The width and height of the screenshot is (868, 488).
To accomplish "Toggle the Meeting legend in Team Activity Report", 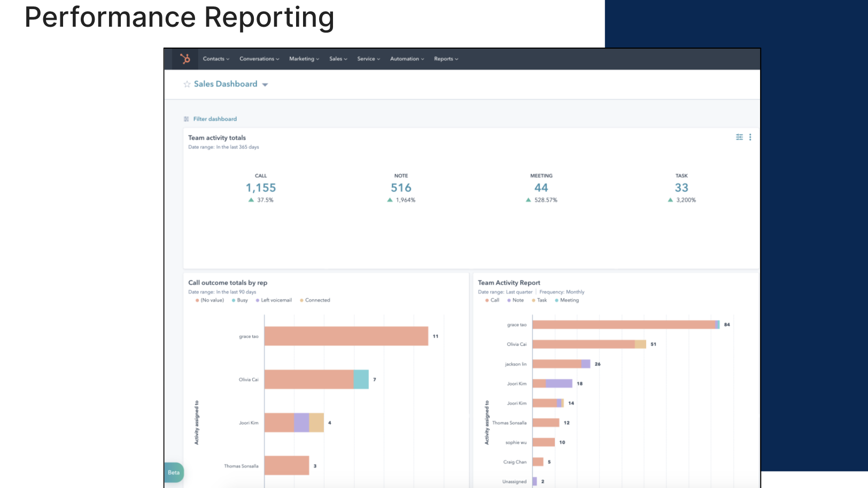I will point(567,300).
